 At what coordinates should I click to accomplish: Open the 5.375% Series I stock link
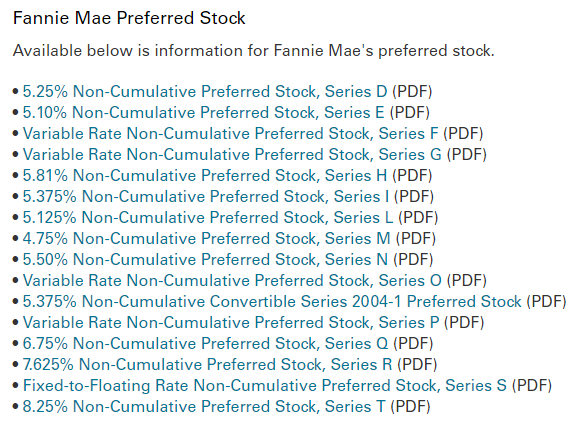pyautogui.click(x=206, y=196)
